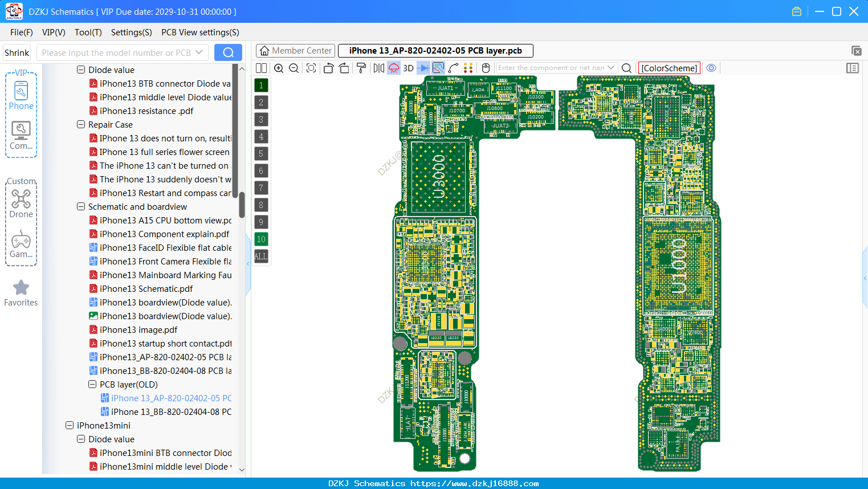Click the Shrink button
The image size is (868, 489).
(x=17, y=52)
